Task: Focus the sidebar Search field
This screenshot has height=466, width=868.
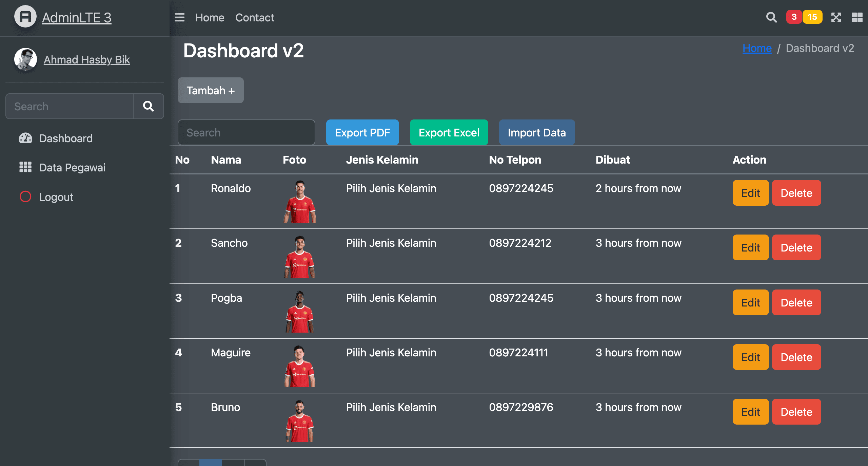Action: [70, 106]
